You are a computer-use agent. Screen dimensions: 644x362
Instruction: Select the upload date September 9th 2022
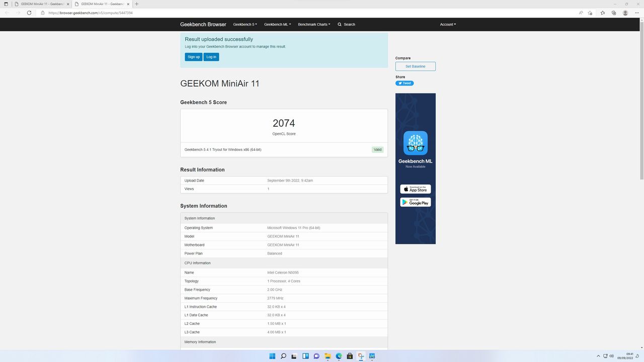tap(290, 180)
